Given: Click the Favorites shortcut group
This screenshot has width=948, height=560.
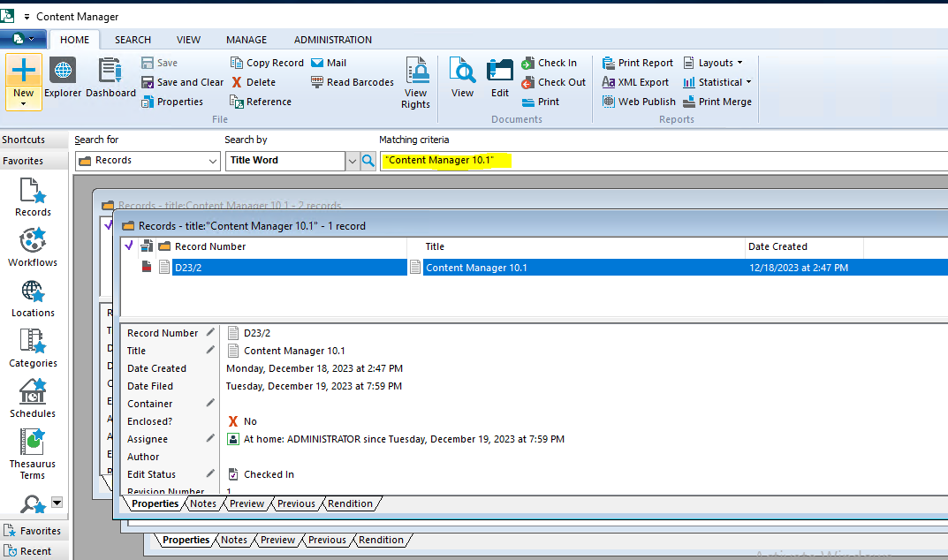Looking at the screenshot, I should click(34, 531).
